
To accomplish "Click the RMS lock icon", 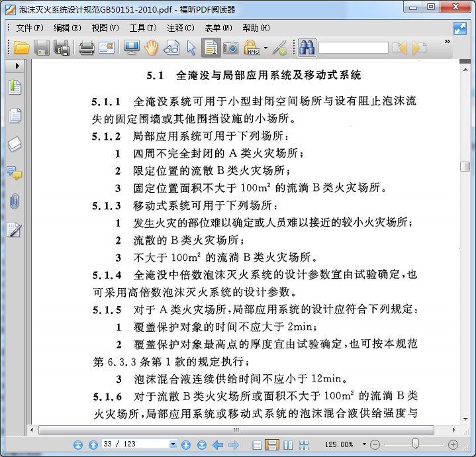I will click(x=252, y=48).
